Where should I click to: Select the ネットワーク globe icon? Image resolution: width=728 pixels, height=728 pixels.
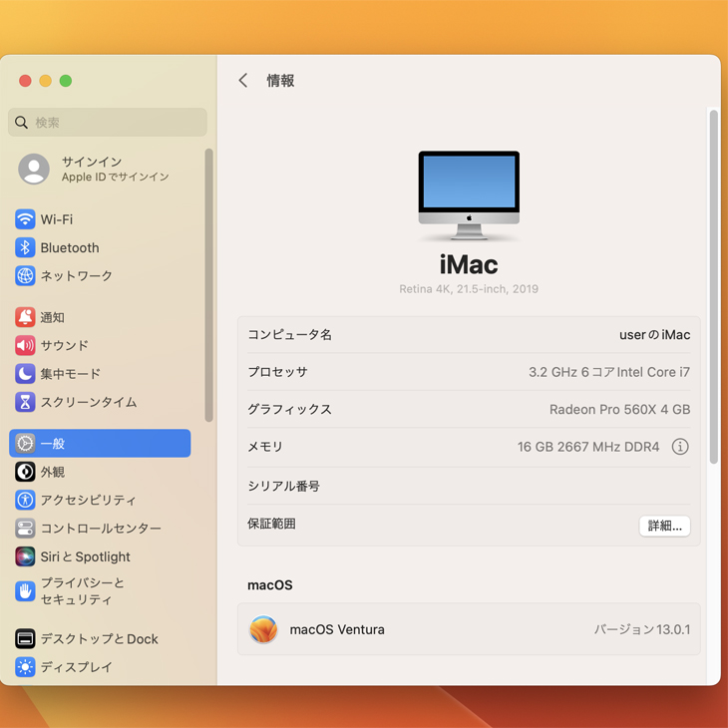[25, 276]
